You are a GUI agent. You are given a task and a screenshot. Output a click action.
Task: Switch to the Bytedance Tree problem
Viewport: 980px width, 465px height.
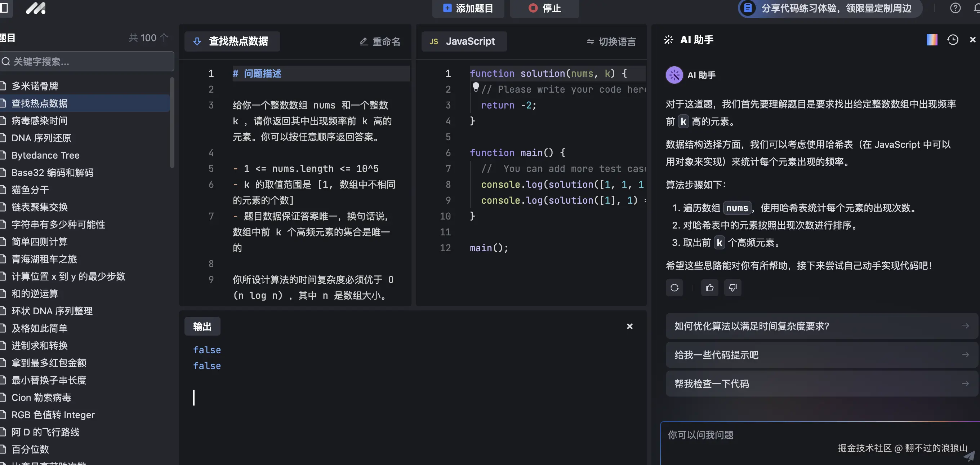[x=45, y=155]
